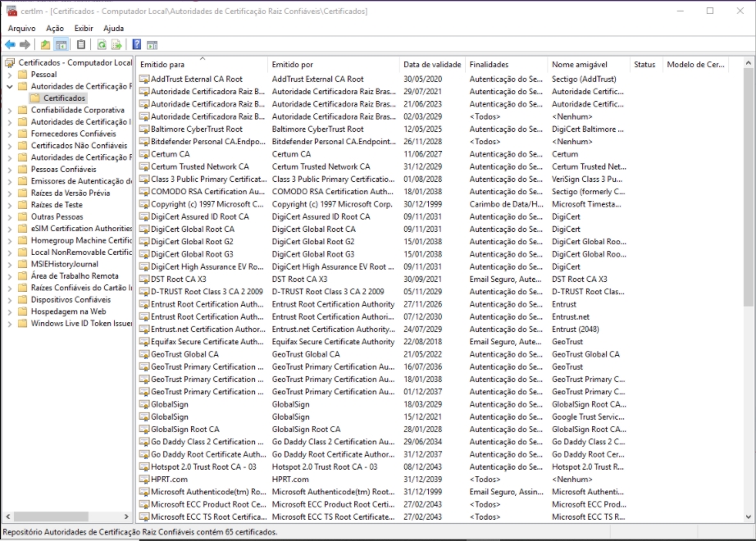Click the clipboard toolbar icon
This screenshot has width=756, height=541.
[81, 45]
